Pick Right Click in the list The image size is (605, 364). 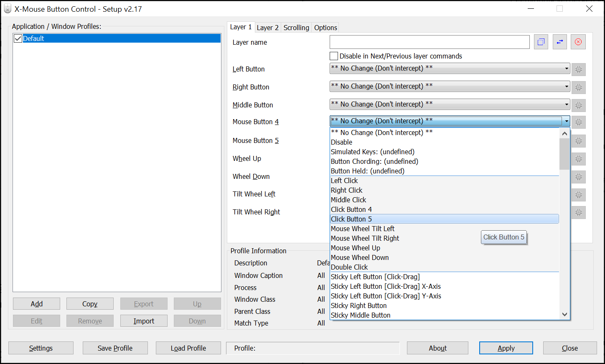445,190
